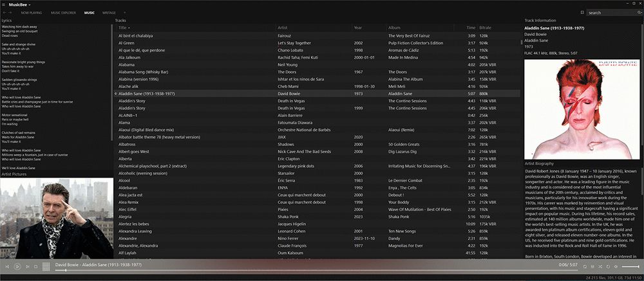Viewport: 644px width, 281px height.
Task: Click album cell 'Pulp Fiction Collector's Edition'
Action: (415, 43)
